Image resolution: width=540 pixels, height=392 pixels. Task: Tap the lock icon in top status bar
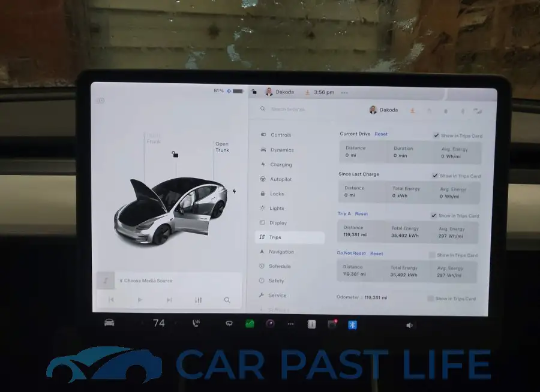pos(254,92)
